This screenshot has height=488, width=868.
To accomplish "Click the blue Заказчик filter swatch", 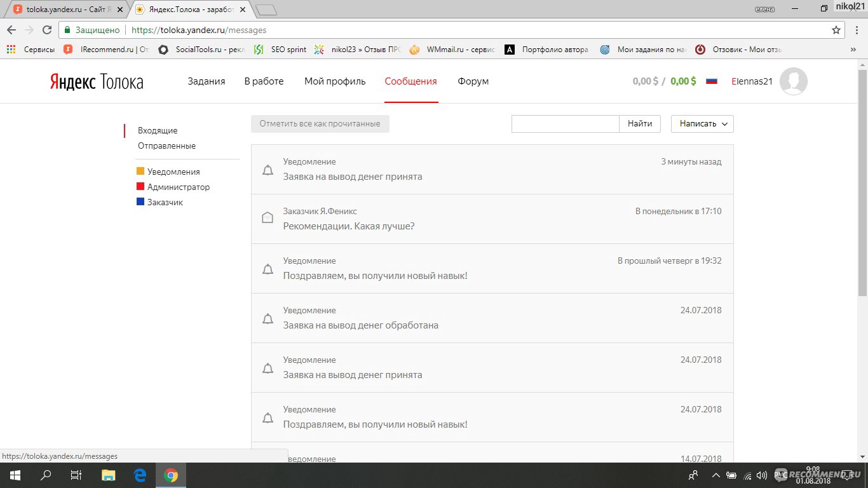I will tap(140, 202).
